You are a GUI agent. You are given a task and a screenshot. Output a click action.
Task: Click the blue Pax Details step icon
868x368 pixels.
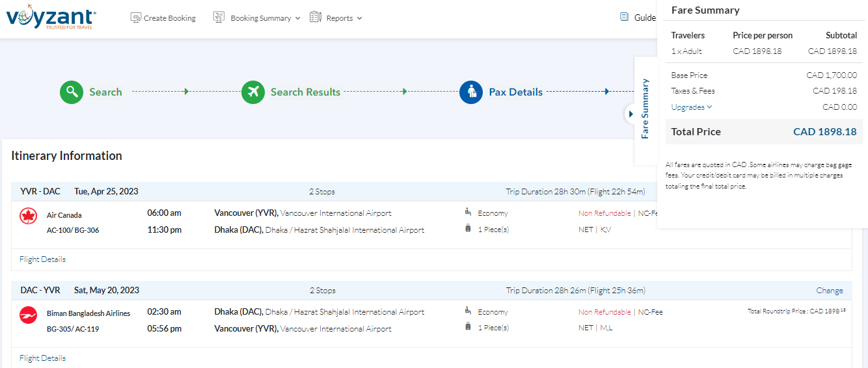470,92
